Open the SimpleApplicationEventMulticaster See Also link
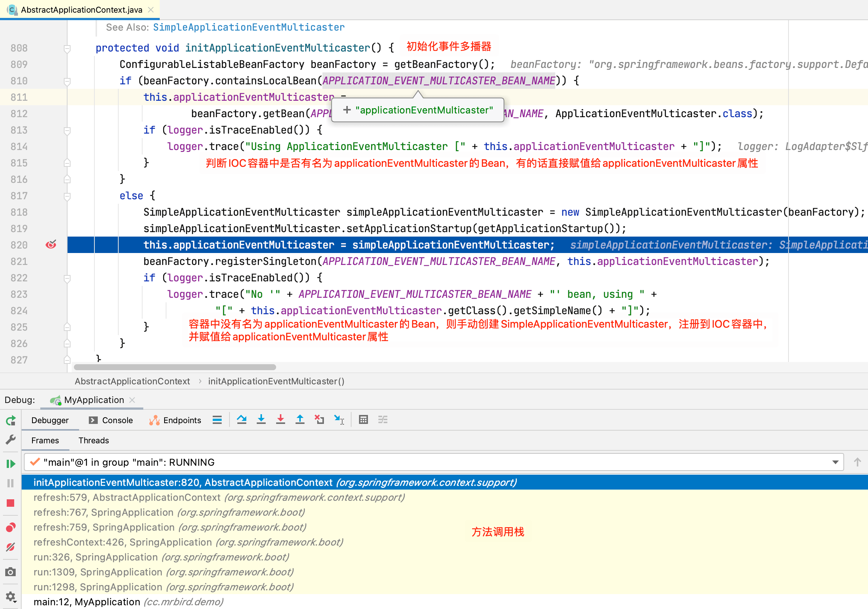This screenshot has width=868, height=609. tap(249, 27)
